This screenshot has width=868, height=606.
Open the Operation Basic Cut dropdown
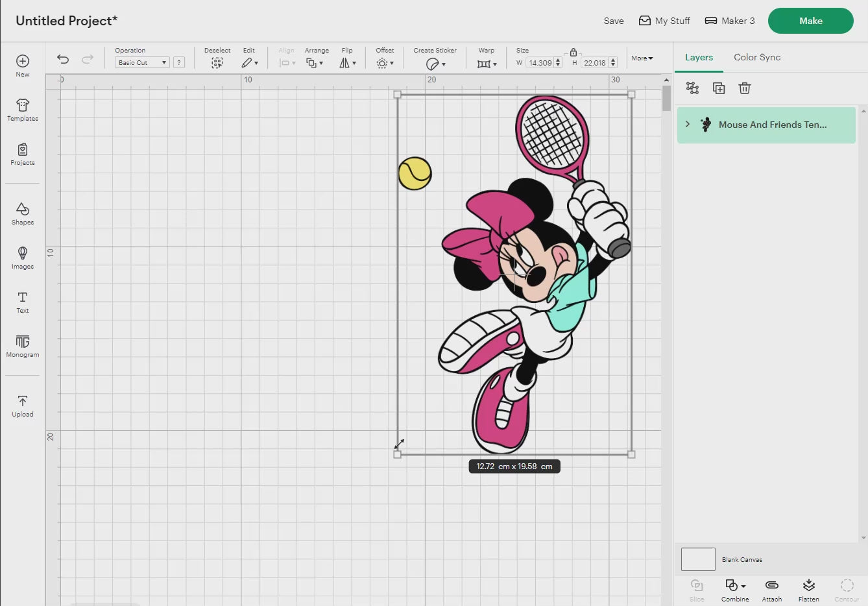click(142, 62)
